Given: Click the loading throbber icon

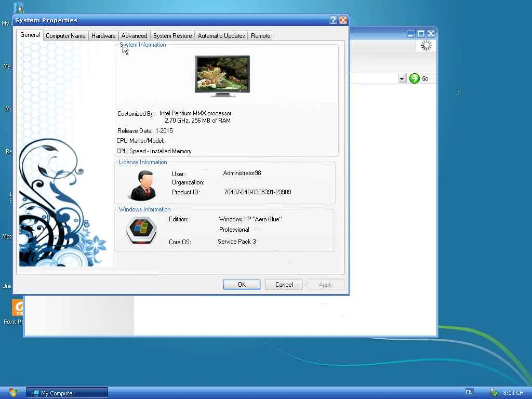Looking at the screenshot, I should 426,46.
